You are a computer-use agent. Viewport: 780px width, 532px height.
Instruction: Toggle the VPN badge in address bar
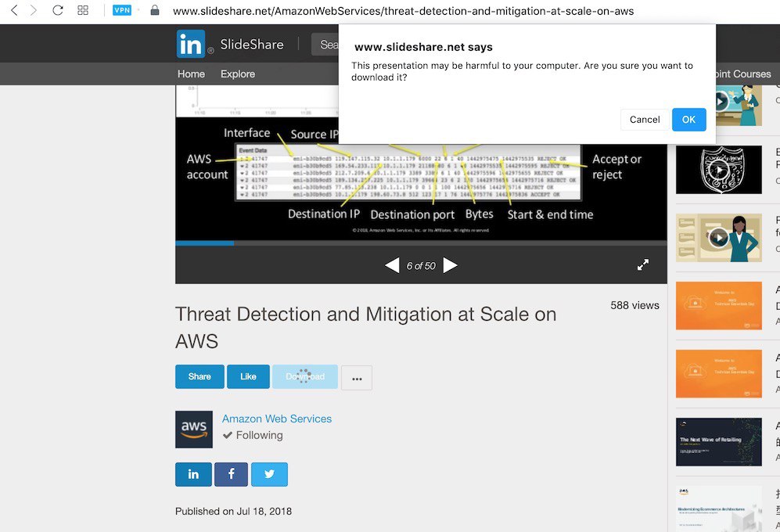pyautogui.click(x=122, y=10)
